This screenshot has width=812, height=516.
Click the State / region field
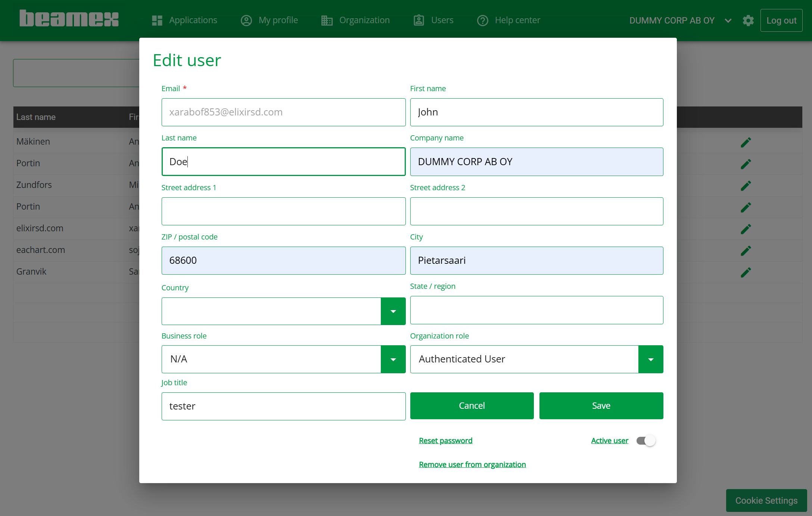537,310
